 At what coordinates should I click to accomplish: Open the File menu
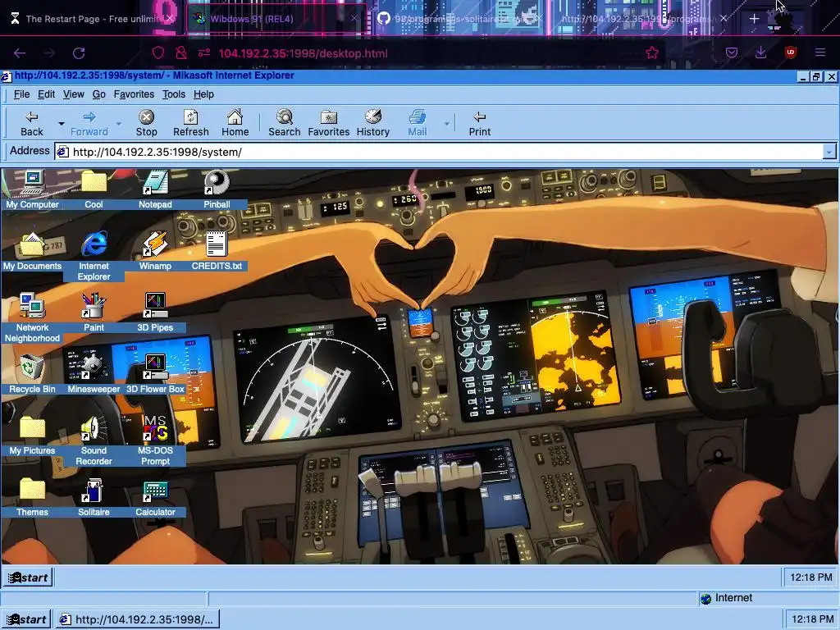click(x=21, y=94)
